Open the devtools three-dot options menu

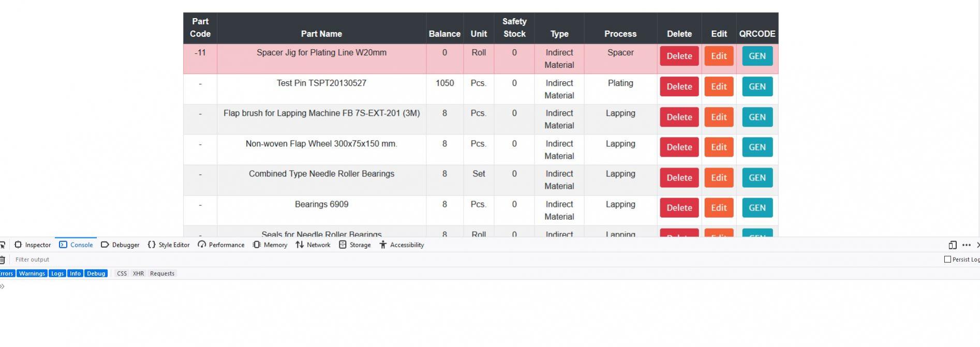pos(966,245)
